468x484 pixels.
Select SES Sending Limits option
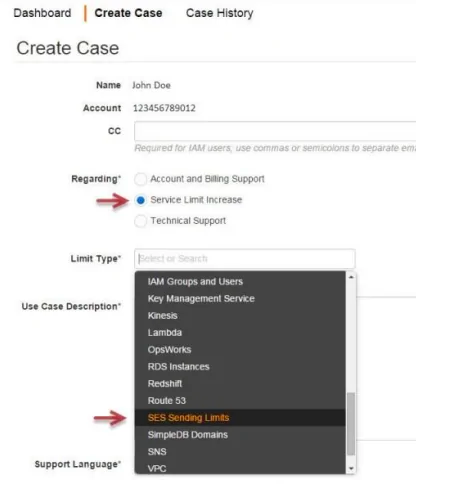coord(240,418)
